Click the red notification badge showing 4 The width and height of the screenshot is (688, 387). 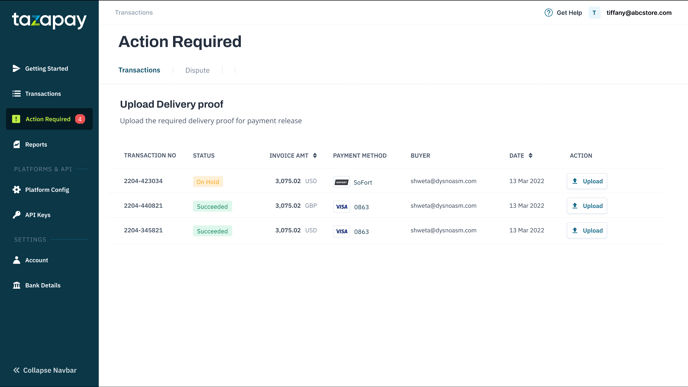(80, 119)
